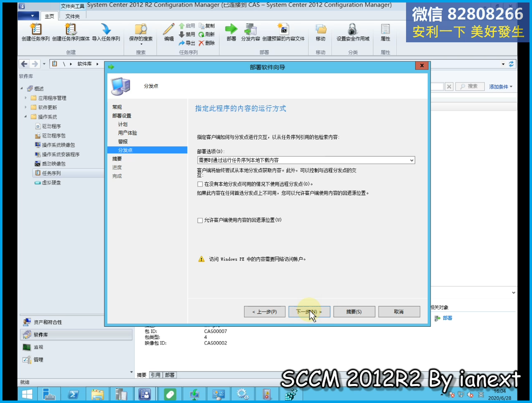Image resolution: width=532 pixels, height=403 pixels.
Task: Click the red 删除 ribbon icon
Action: click(x=207, y=43)
